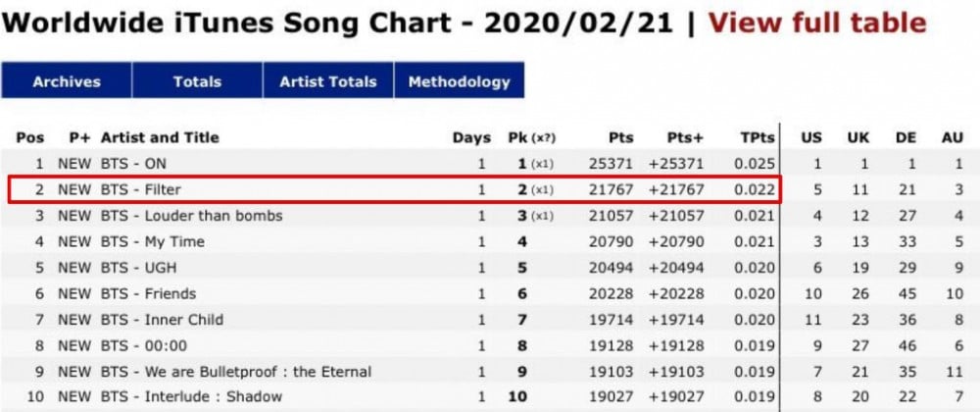The height and width of the screenshot is (412, 980).
Task: Click the UK country column header
Action: [x=857, y=137]
